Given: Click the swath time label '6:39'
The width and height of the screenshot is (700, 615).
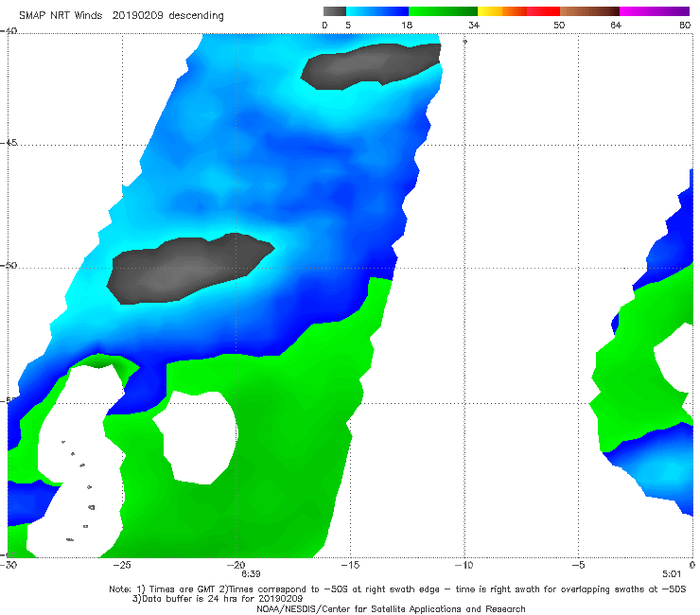Looking at the screenshot, I should point(251,574).
